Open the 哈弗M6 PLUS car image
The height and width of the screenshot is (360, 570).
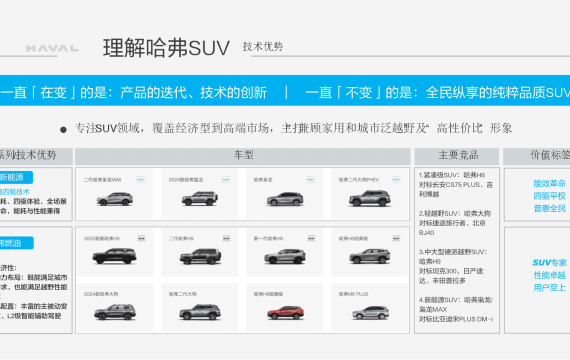370,313
